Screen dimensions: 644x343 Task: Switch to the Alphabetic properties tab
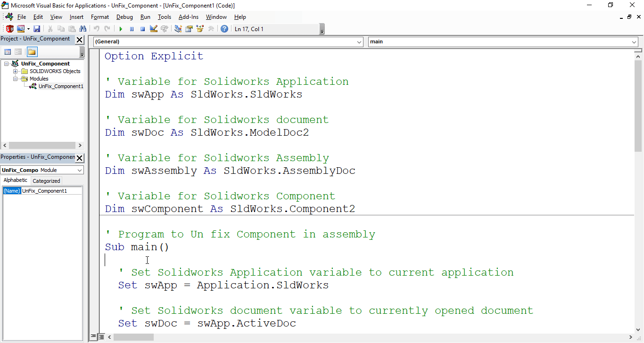pyautogui.click(x=16, y=180)
